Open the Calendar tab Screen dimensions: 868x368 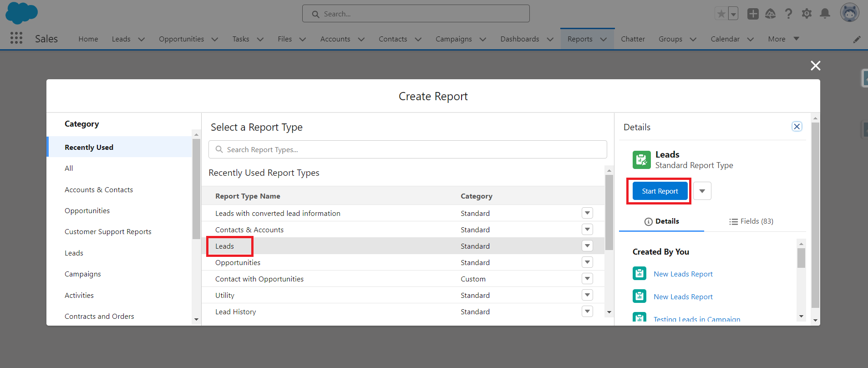[x=725, y=39]
